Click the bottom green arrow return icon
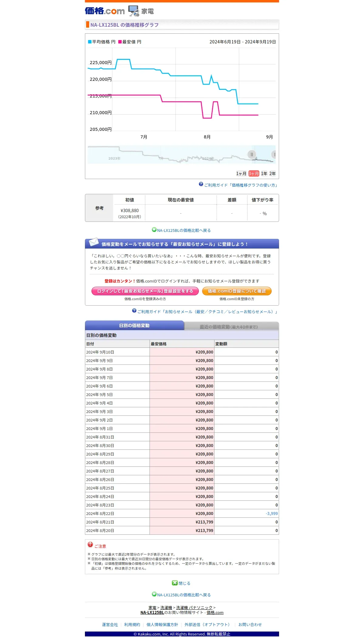Screen dimensions: 364x637 pos(154,594)
